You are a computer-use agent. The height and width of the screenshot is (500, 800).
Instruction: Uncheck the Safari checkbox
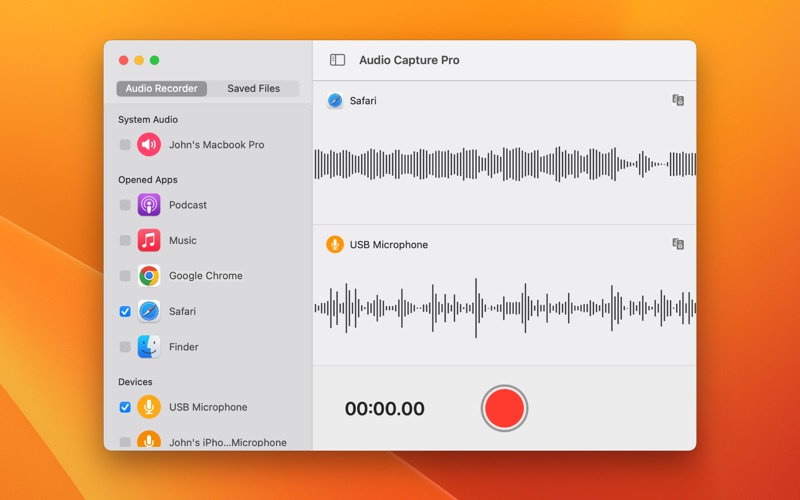pos(125,311)
